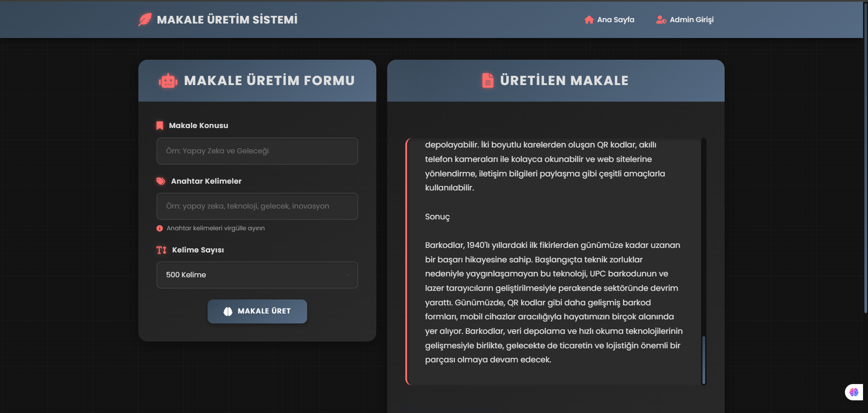Click the Makale Konusu input field
Viewport: 868px width, 413px height.
click(257, 151)
